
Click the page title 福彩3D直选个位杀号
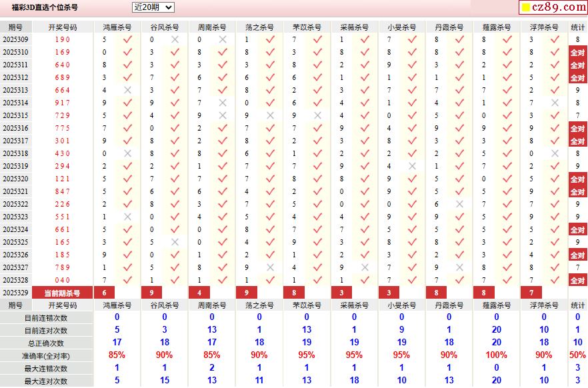[45, 7]
